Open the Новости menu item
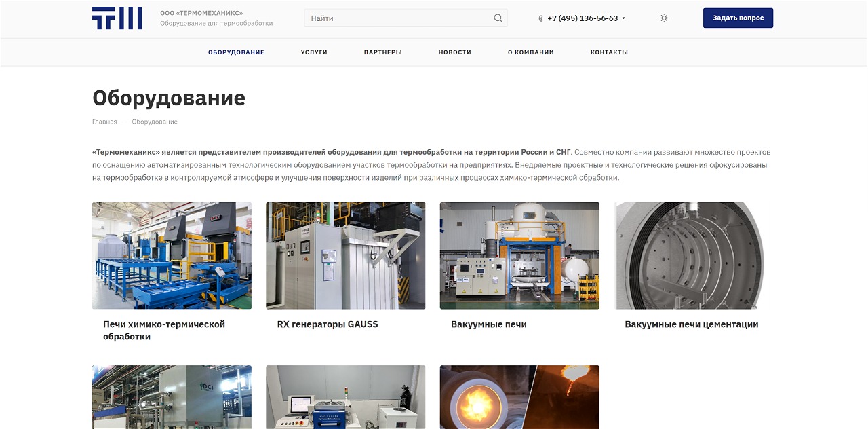This screenshot has width=868, height=429. point(454,52)
